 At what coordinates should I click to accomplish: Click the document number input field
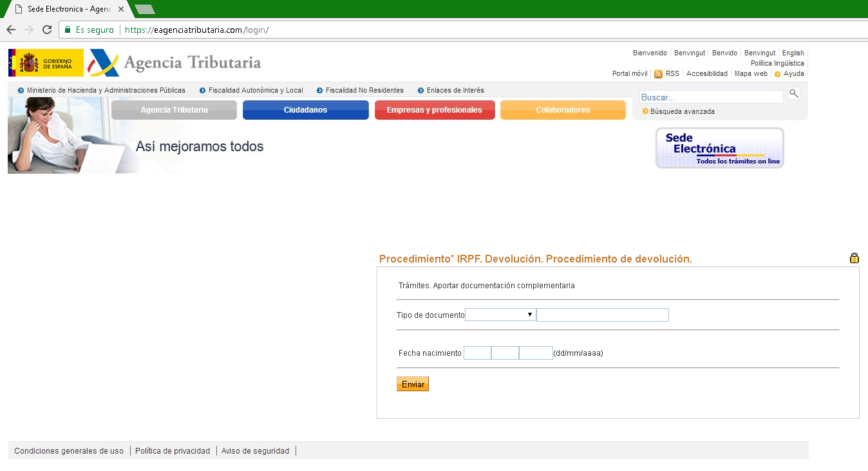click(603, 315)
